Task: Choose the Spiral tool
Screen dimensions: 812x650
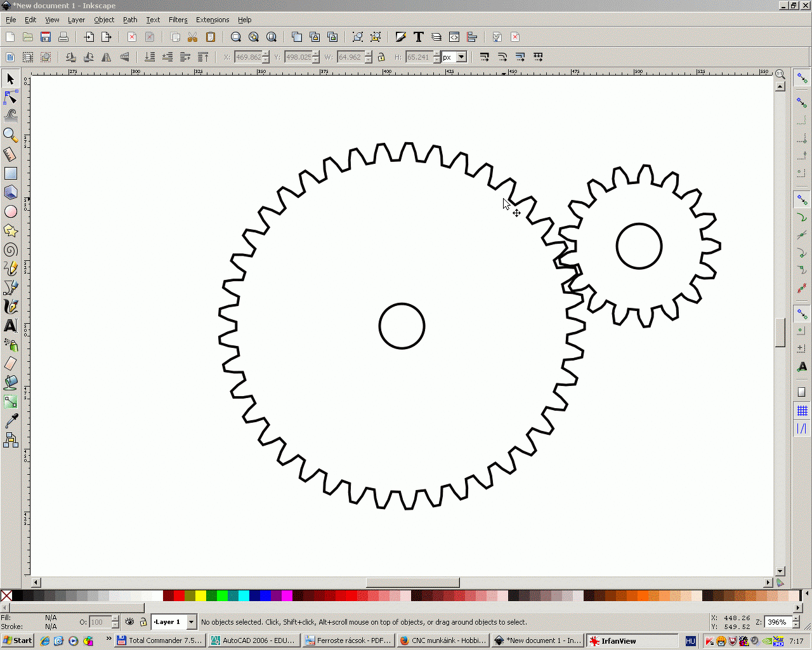Action: click(x=11, y=249)
